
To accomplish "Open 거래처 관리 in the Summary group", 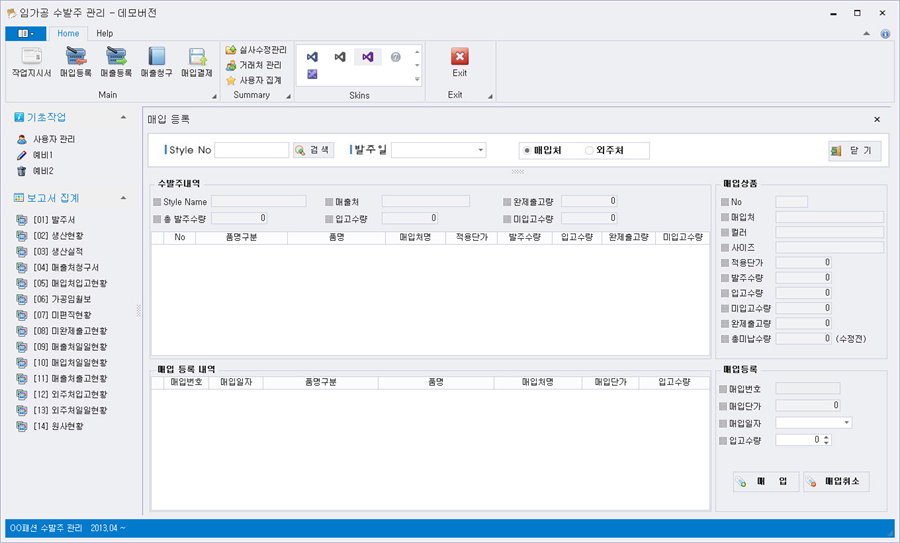I will pyautogui.click(x=254, y=65).
